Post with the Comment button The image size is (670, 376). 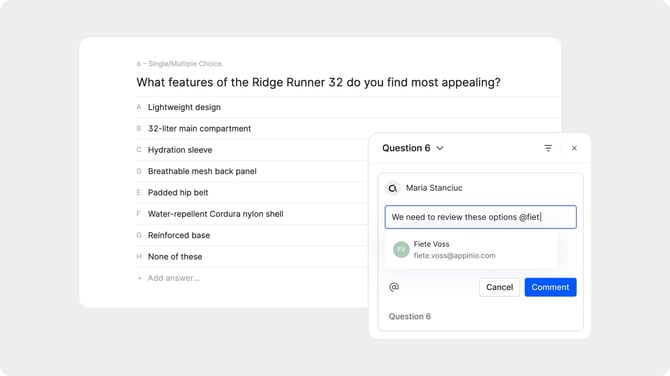pyautogui.click(x=550, y=287)
